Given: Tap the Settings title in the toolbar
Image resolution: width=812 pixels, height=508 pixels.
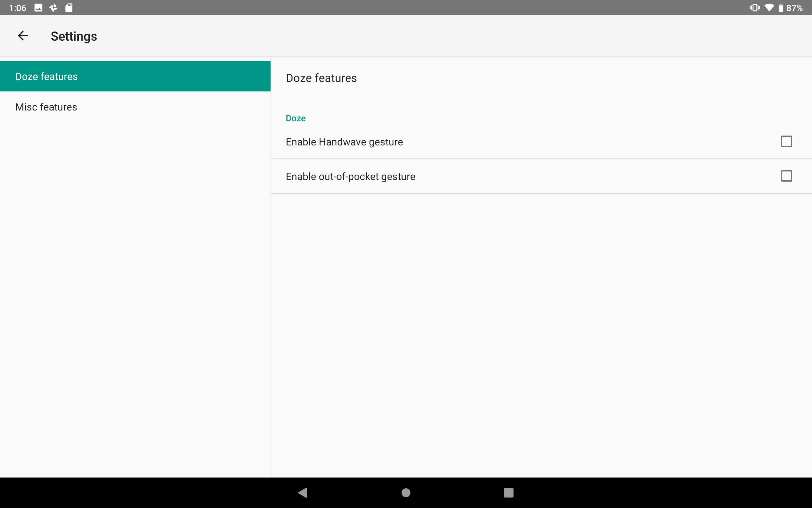Looking at the screenshot, I should pyautogui.click(x=74, y=36).
